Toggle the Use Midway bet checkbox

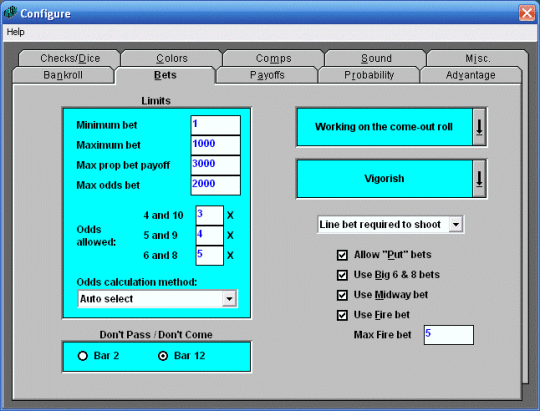coord(342,295)
